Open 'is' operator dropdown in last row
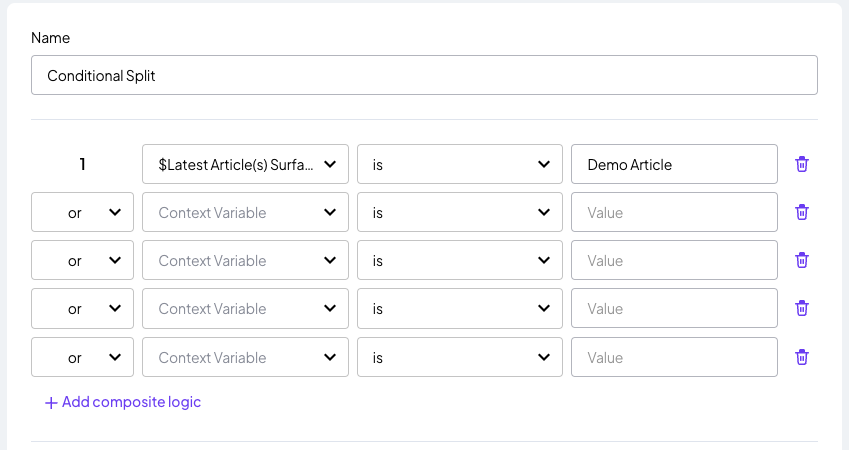This screenshot has width=849, height=450. [x=460, y=357]
